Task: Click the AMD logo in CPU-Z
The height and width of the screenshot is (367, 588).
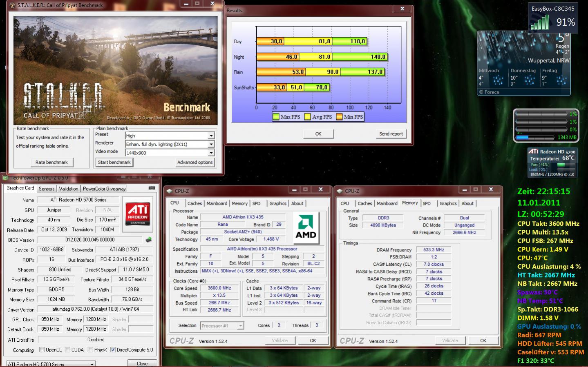Action: pyautogui.click(x=306, y=228)
